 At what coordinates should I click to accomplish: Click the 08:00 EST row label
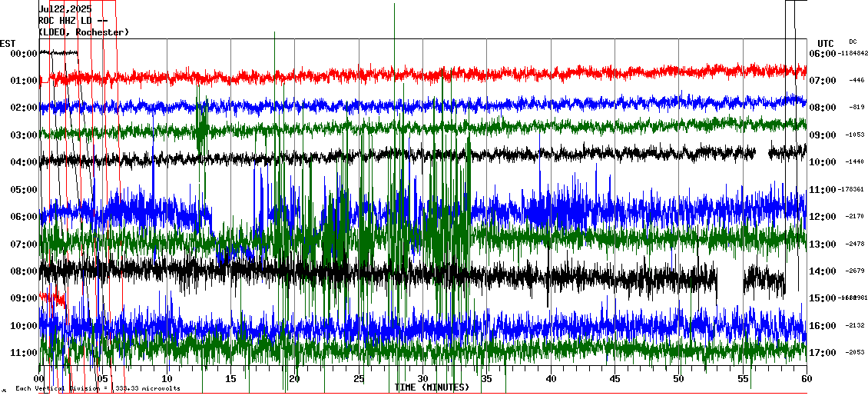click(x=24, y=271)
